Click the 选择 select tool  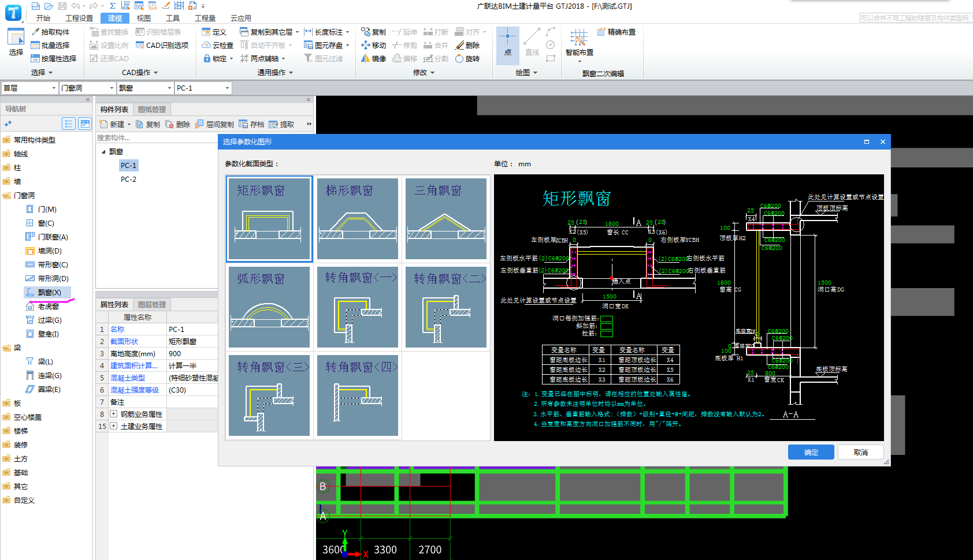16,42
